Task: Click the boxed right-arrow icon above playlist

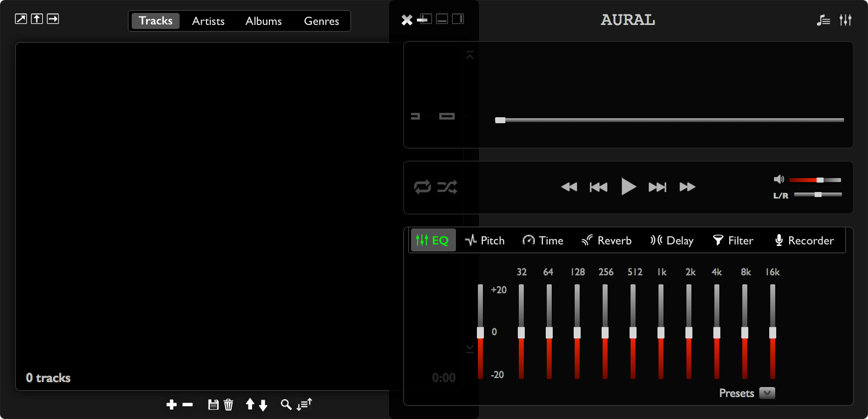Action: click(x=53, y=19)
